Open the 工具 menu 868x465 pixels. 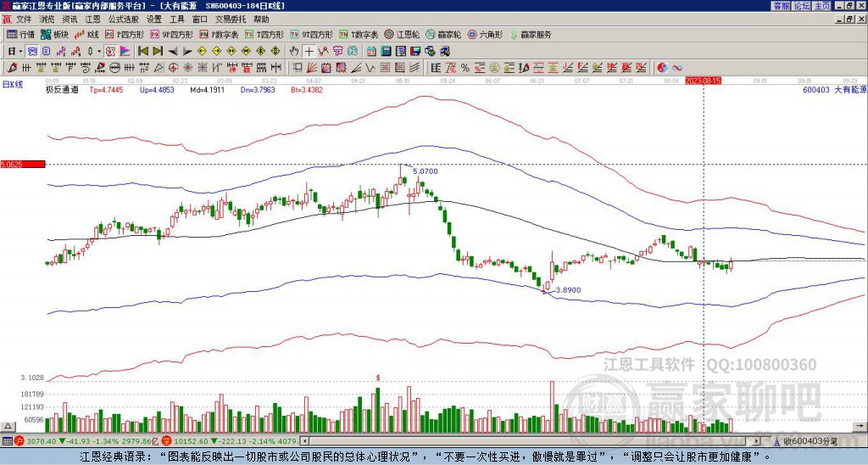(176, 20)
